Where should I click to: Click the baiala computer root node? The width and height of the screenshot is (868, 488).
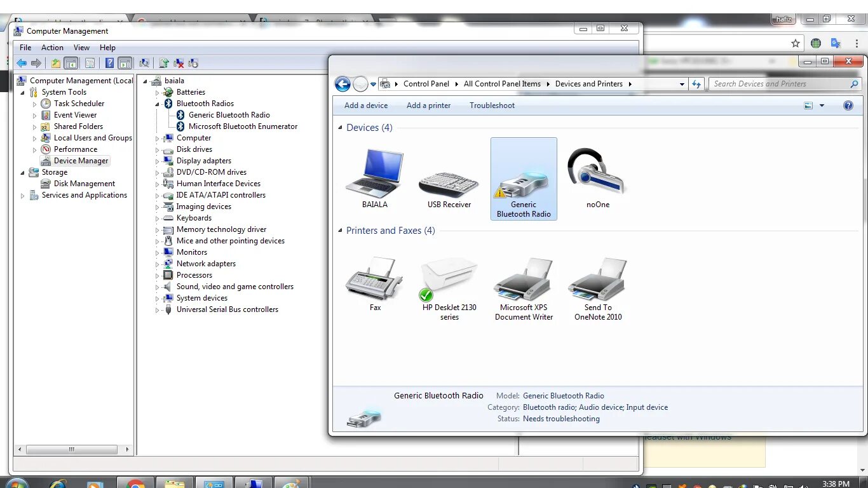174,81
